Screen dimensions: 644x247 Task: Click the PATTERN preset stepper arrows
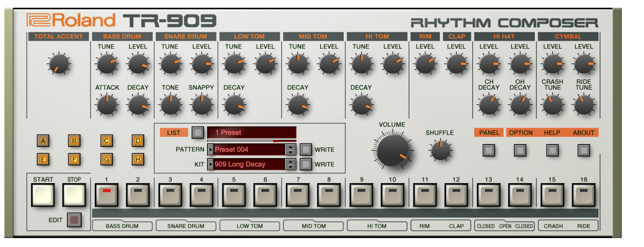290,149
